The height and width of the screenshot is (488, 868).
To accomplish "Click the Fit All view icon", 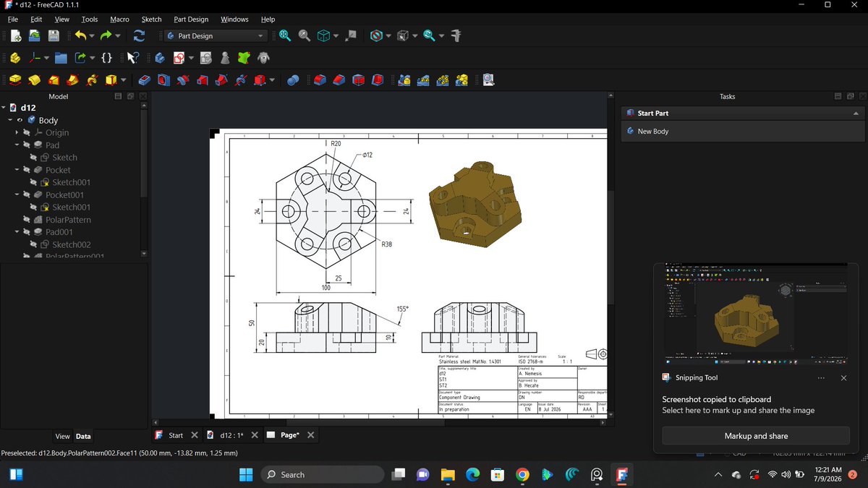I will point(285,35).
